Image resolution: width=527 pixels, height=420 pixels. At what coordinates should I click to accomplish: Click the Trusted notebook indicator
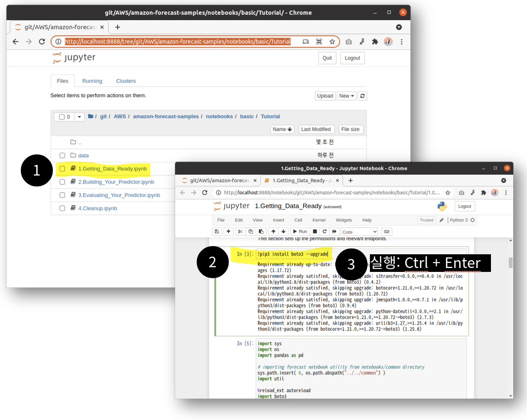coord(427,220)
